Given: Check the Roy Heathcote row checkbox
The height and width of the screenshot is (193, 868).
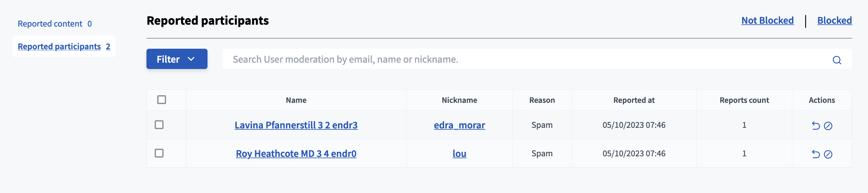Looking at the screenshot, I should coord(159,153).
